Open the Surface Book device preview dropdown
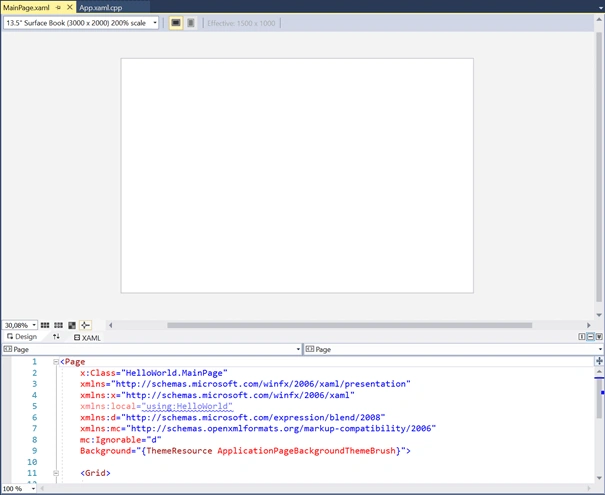Viewport: 605px width, 495px height. point(81,23)
